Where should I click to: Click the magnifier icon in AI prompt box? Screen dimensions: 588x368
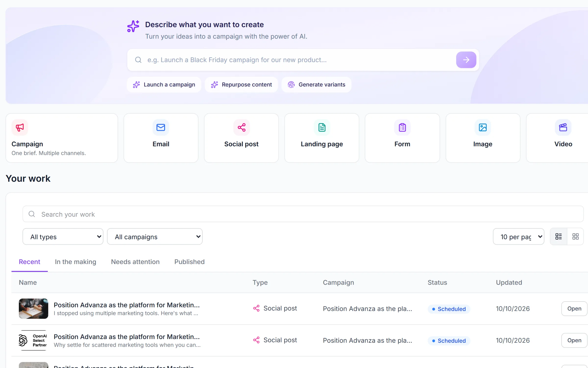pos(138,60)
